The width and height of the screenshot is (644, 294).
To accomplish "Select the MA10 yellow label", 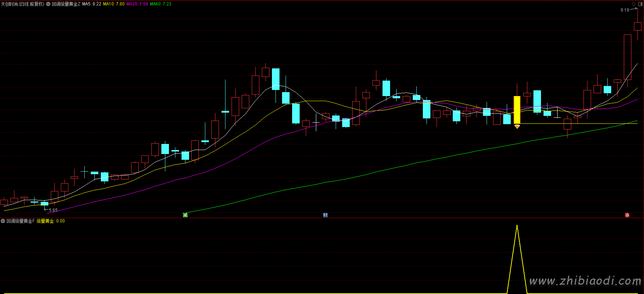I will point(114,4).
